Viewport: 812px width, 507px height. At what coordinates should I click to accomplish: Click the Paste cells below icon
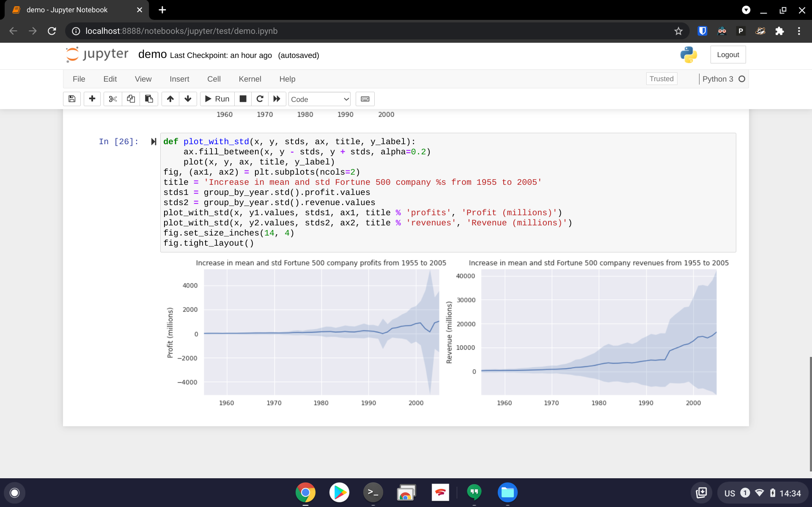click(x=149, y=99)
